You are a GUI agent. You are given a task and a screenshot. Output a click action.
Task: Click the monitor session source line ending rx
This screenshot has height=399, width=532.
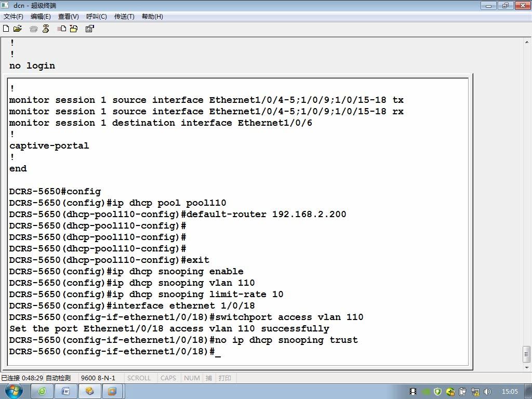pos(206,112)
